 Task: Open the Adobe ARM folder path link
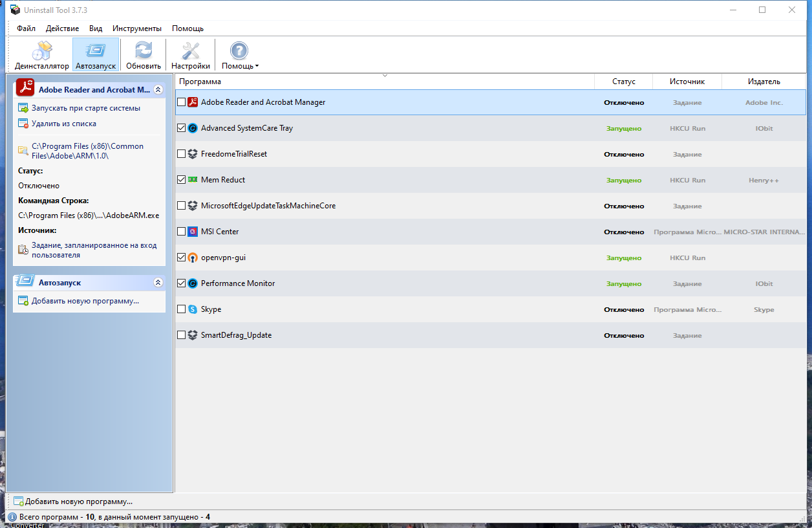(88, 151)
